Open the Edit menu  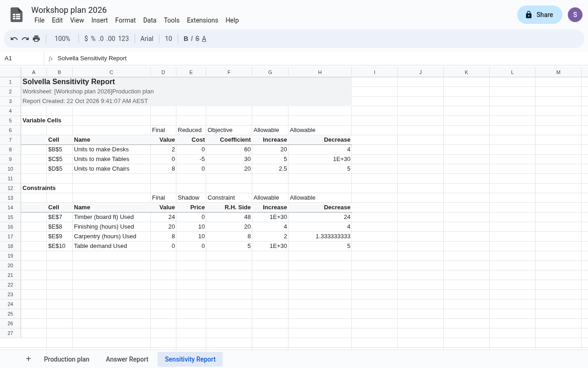(x=57, y=20)
